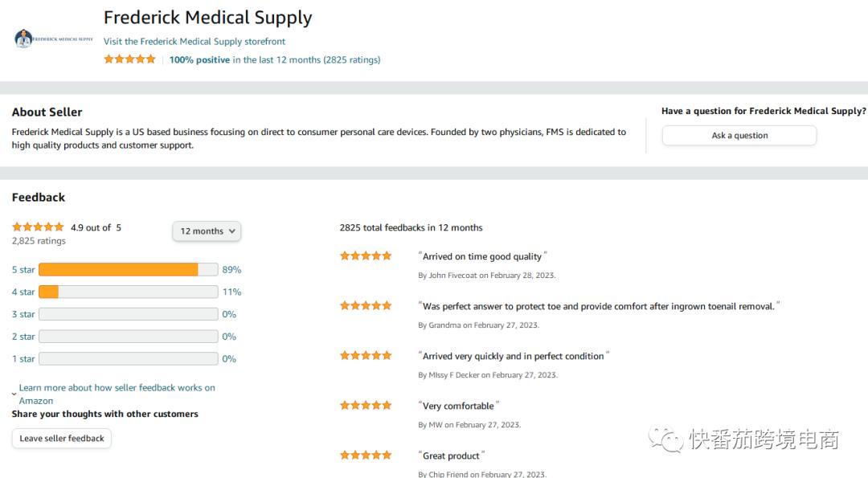This screenshot has width=868, height=478.
Task: Click the 4 star filter link
Action: tap(23, 292)
